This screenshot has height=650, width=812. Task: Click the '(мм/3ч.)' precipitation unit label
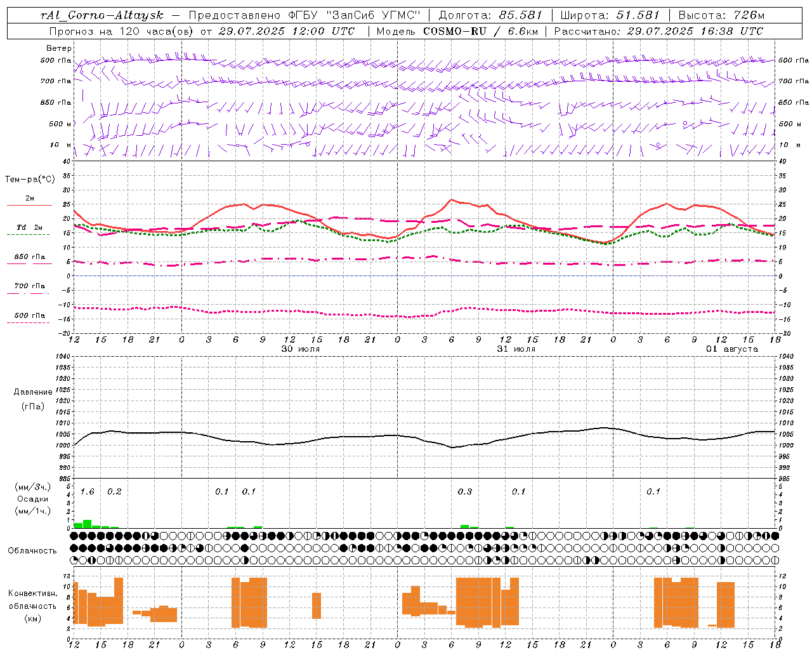tap(33, 487)
